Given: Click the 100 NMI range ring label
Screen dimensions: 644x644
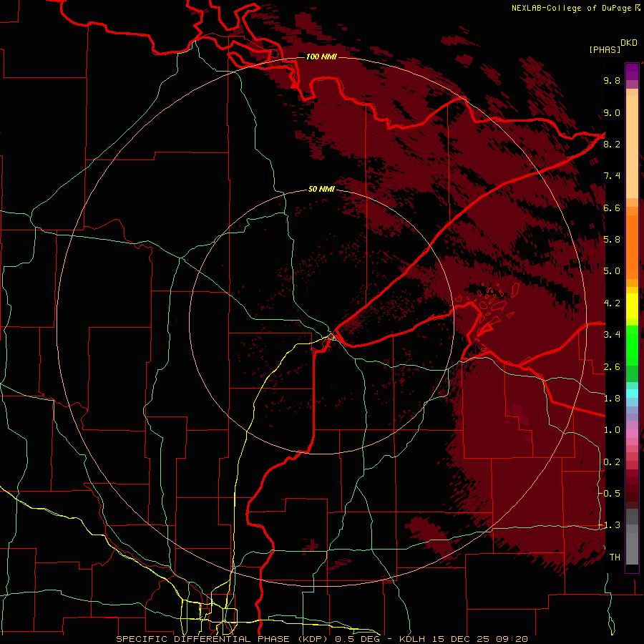Looking at the screenshot, I should click(321, 57).
